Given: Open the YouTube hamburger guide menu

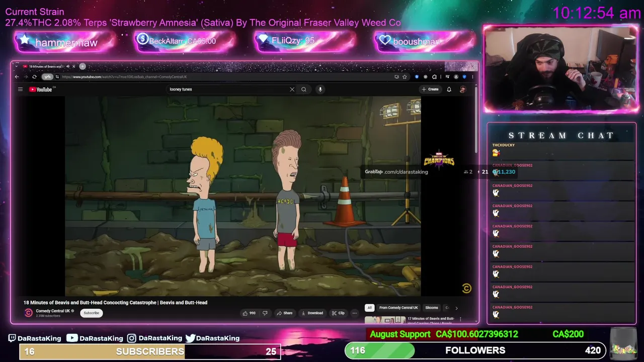Looking at the screenshot, I should [20, 89].
